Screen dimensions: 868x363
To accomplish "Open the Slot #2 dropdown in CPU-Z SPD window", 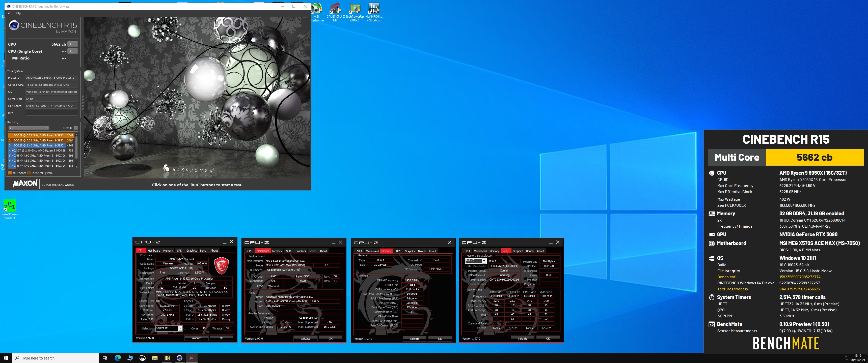I will 475,261.
